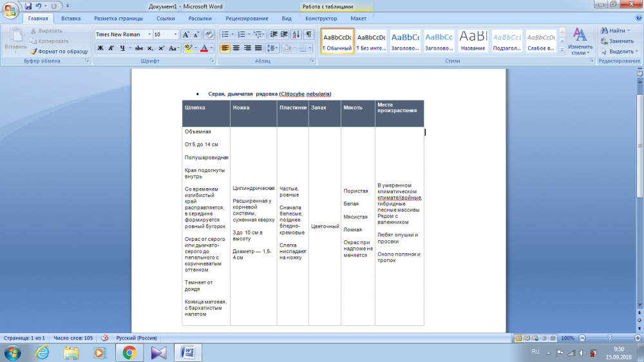Open the Разметка страницы tab
The height and width of the screenshot is (362, 644).
[x=118, y=19]
